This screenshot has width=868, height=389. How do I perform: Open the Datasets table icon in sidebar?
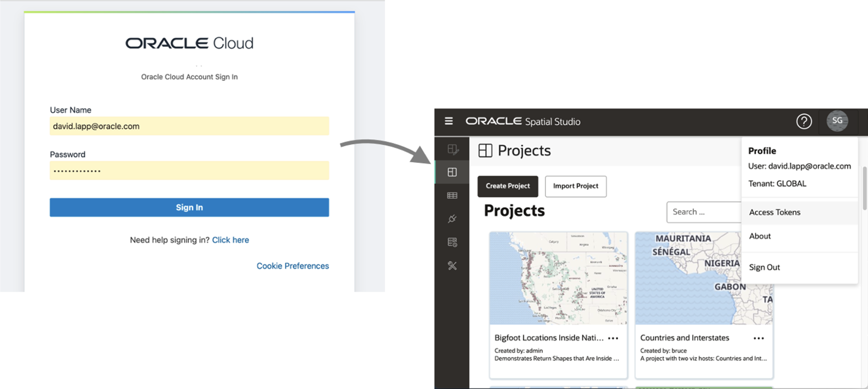(452, 195)
